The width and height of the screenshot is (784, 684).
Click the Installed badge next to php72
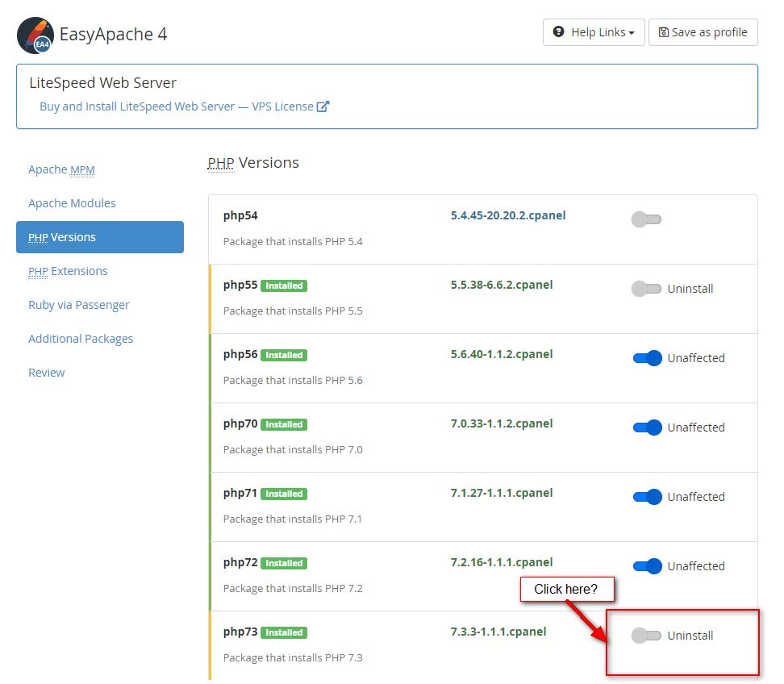(x=284, y=563)
